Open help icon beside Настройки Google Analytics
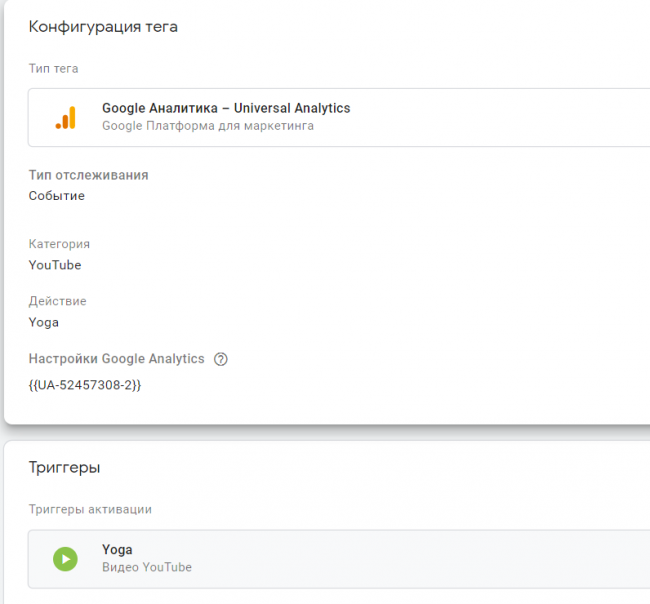650x604 pixels. tap(221, 359)
